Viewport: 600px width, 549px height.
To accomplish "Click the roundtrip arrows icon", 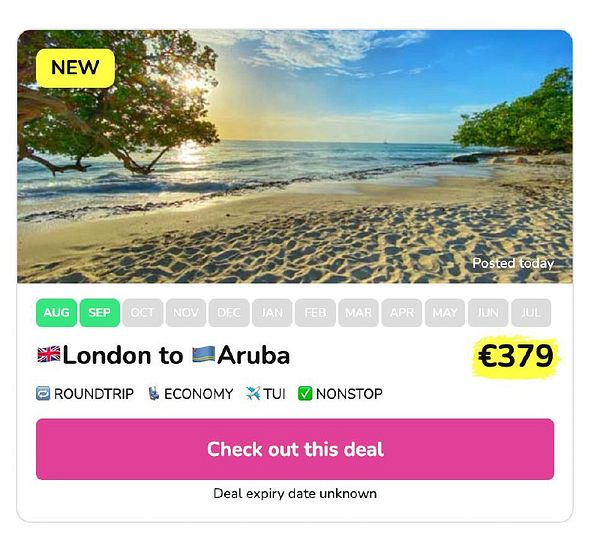I will point(43,393).
